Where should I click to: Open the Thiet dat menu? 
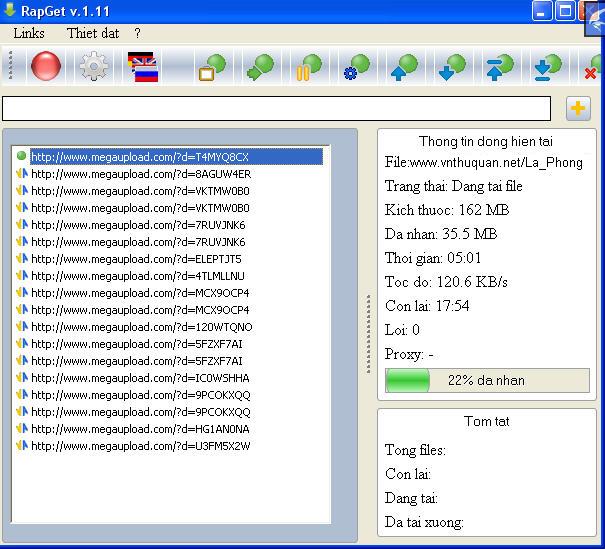pos(93,33)
